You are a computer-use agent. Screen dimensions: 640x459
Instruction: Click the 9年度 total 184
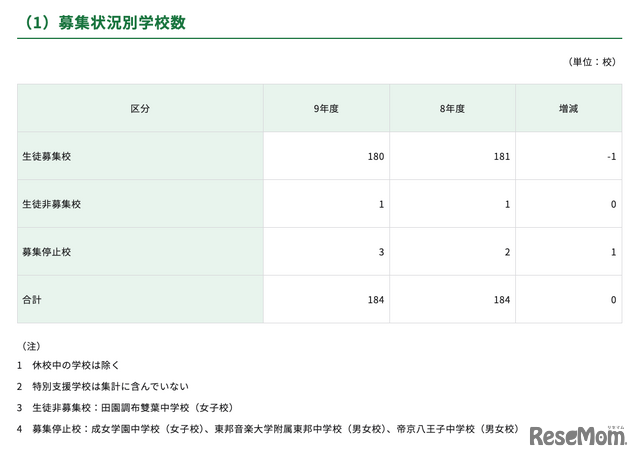tap(376, 300)
